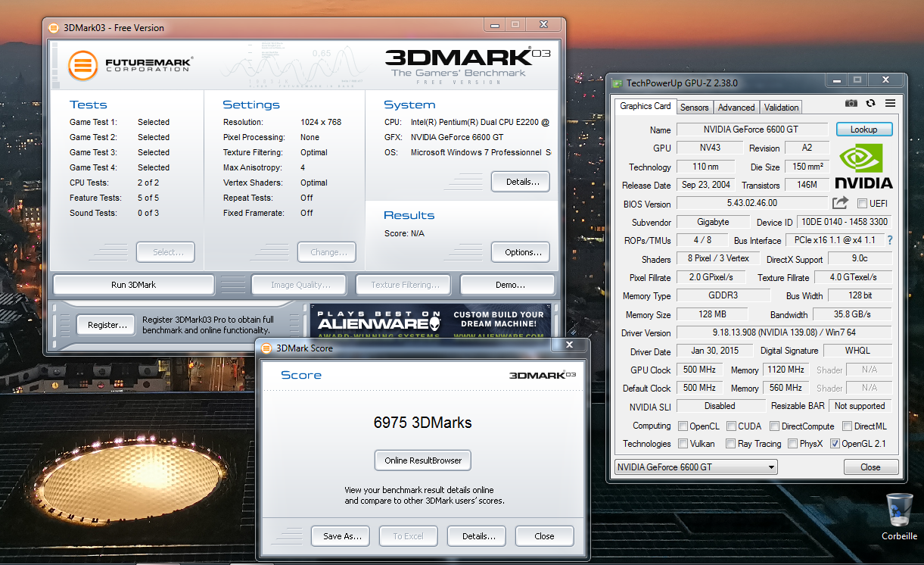Image resolution: width=924 pixels, height=565 pixels.
Task: Click the BIOS export share icon
Action: point(840,203)
